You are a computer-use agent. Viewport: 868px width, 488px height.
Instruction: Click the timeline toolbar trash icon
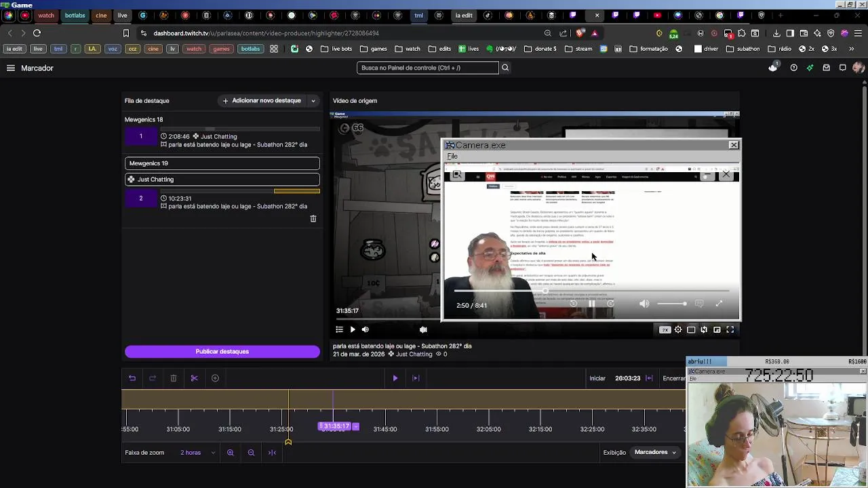click(x=174, y=378)
